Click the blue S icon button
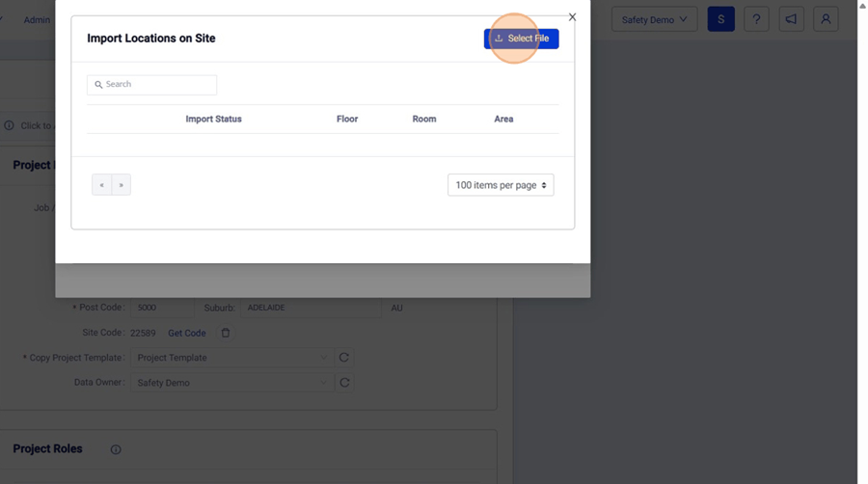The height and width of the screenshot is (484, 868). 720,19
